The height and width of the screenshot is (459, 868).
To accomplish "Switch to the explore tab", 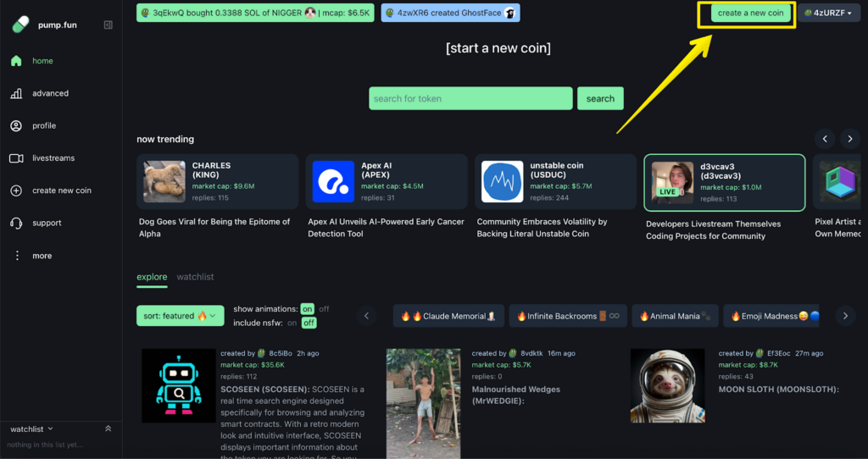I will coord(152,277).
